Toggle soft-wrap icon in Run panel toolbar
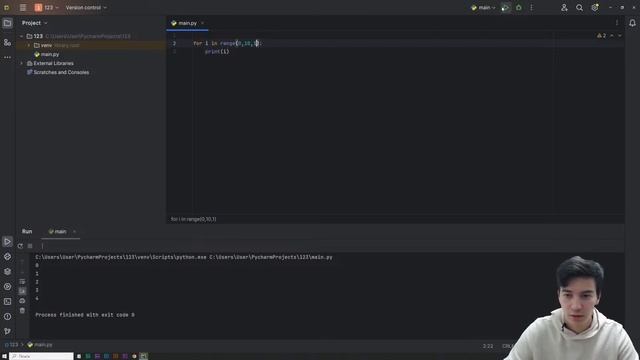 click(22, 282)
